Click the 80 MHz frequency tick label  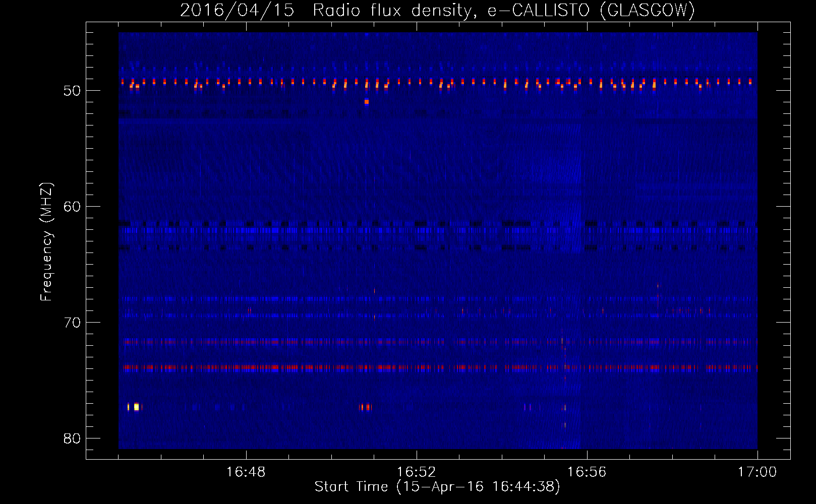tap(72, 438)
